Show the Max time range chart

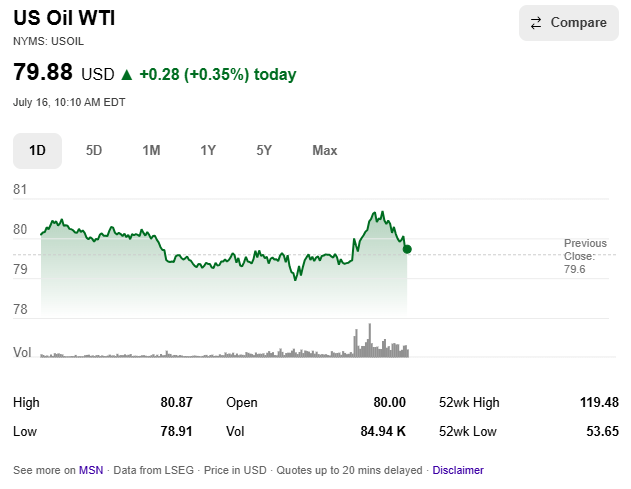325,151
